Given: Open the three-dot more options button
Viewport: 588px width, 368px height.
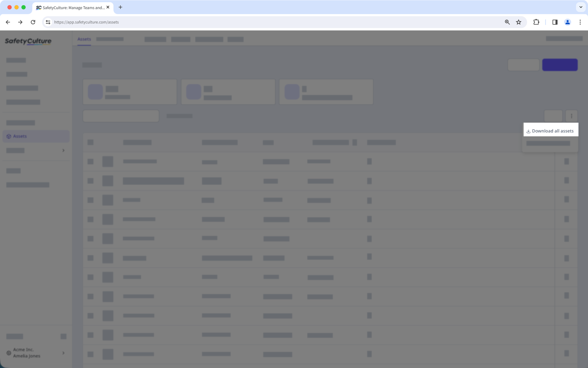Looking at the screenshot, I should pos(571,116).
